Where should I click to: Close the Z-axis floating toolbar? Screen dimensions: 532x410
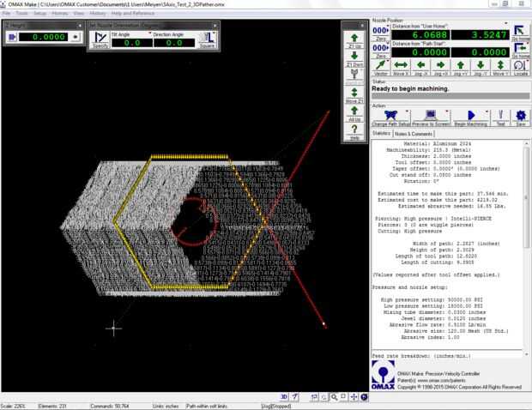362,26
